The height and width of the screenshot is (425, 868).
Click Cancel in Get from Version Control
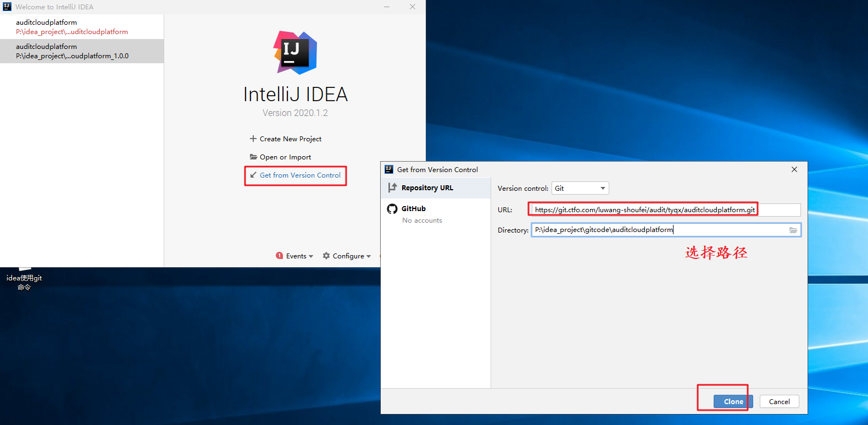coord(779,401)
